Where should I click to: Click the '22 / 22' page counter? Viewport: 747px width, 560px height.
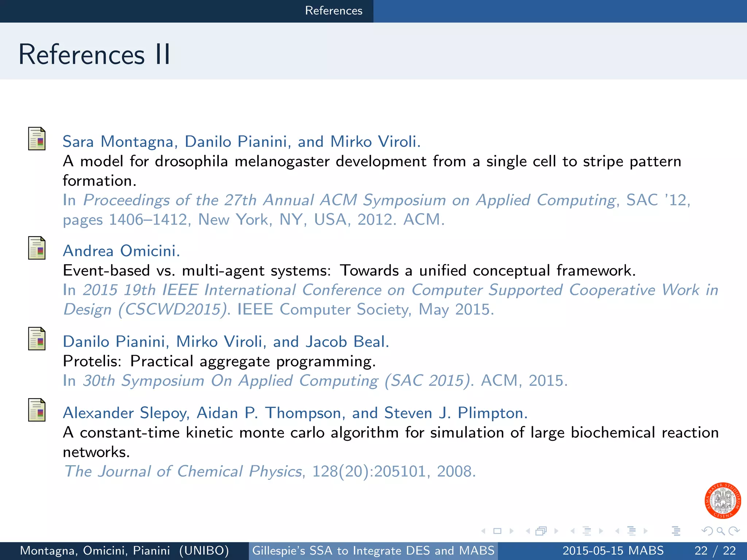click(x=715, y=551)
